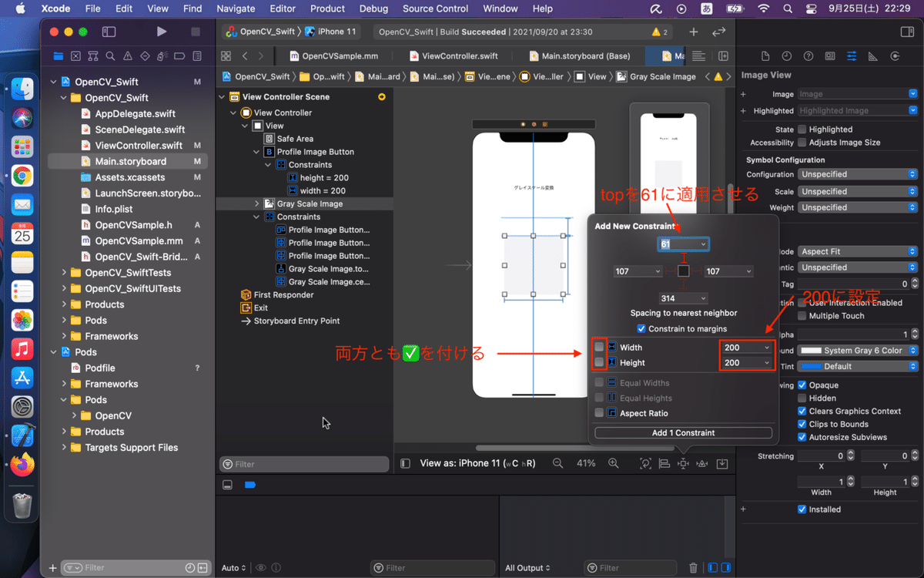The height and width of the screenshot is (578, 924).
Task: Open Resolve Auto Layout Issues icon
Action: [701, 463]
